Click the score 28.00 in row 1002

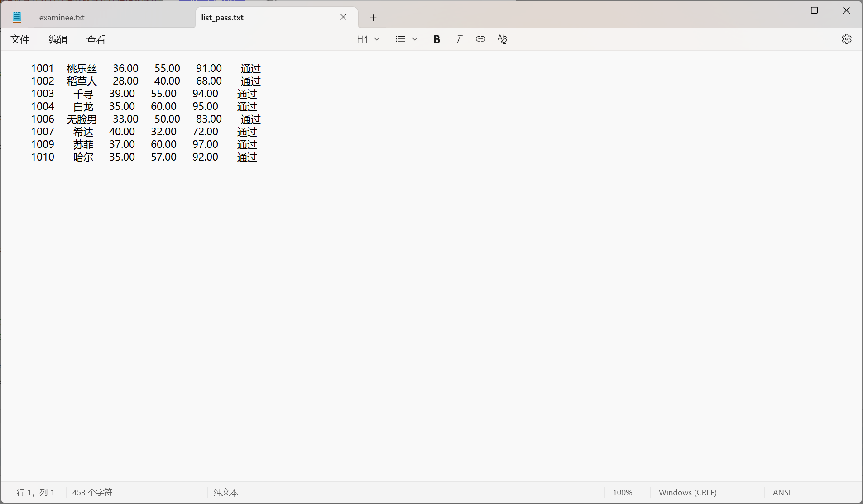[125, 81]
